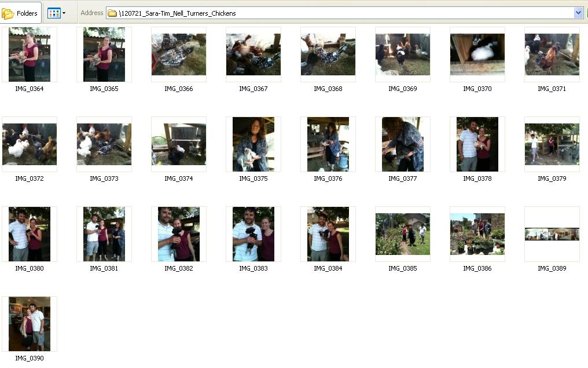The width and height of the screenshot is (588, 368).
Task: Select thumbnail IMG_0373
Action: (104, 144)
